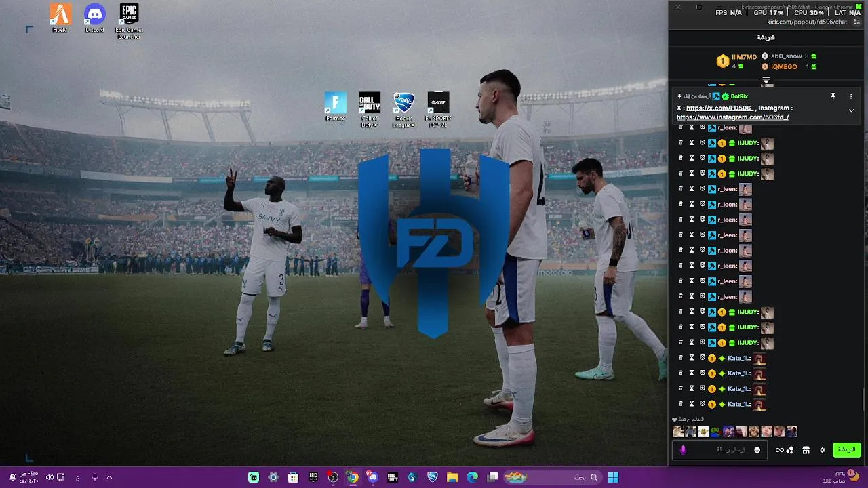
Task: Open the three-dot menu on pinned message
Action: [x=851, y=96]
